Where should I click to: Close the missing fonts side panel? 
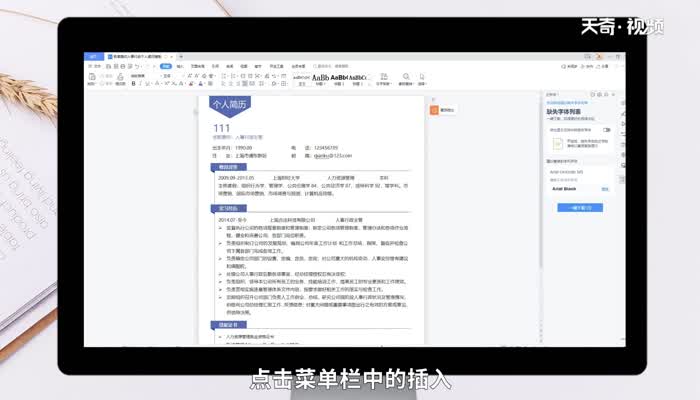(613, 95)
